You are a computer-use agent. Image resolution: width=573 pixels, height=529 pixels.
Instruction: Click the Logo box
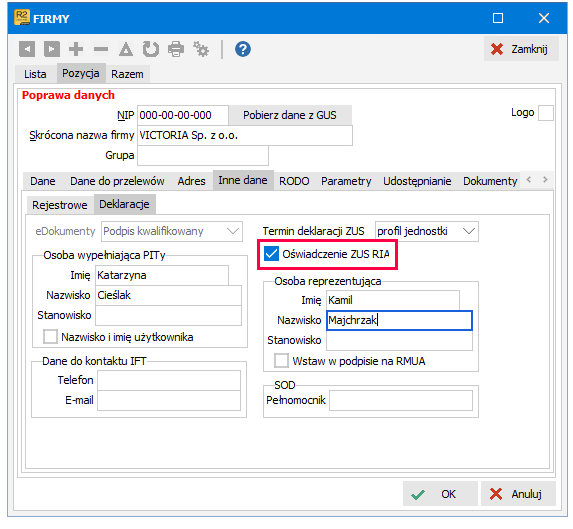(x=546, y=113)
